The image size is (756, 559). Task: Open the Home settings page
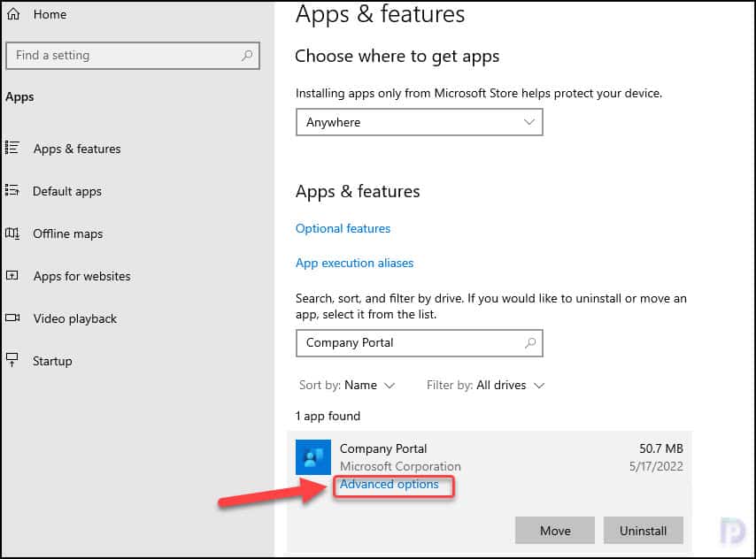tap(50, 14)
